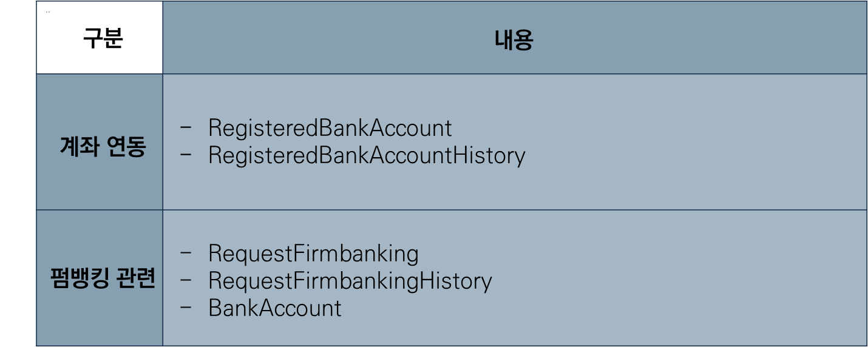
Task: Click the dash bullet before RequestFirmbanking
Action: [x=186, y=252]
